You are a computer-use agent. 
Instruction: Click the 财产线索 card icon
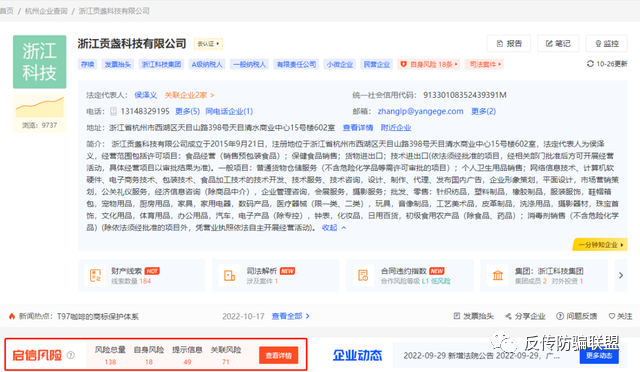tap(96, 275)
